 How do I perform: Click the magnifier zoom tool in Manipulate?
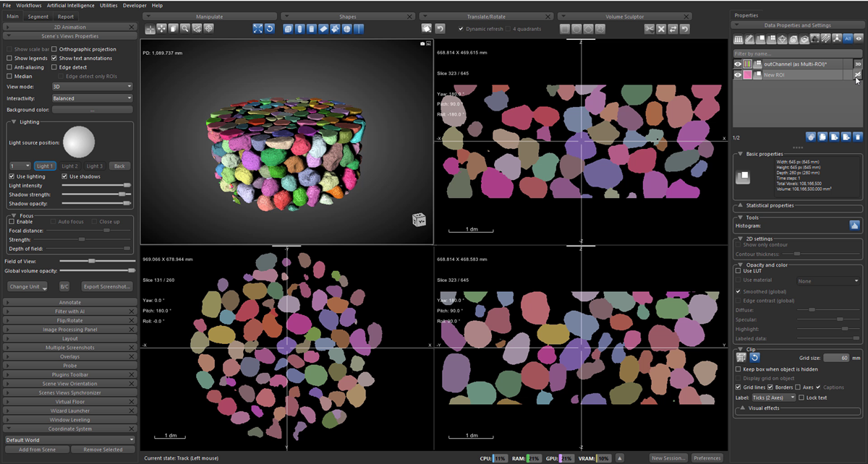pyautogui.click(x=185, y=29)
